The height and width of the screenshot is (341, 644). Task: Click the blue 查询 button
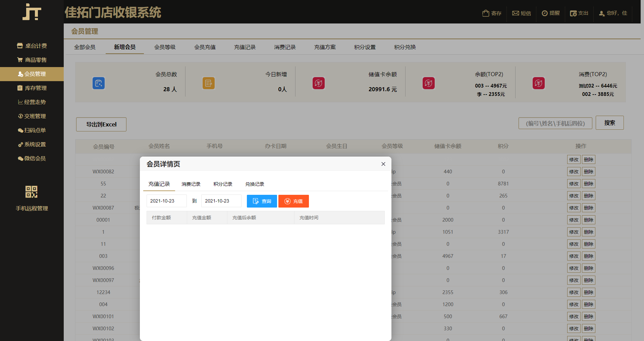tap(262, 201)
